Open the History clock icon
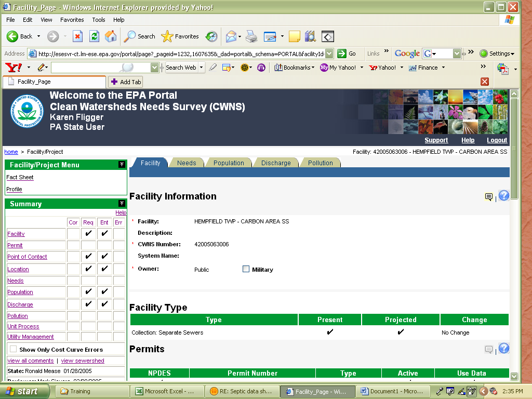 click(x=212, y=36)
